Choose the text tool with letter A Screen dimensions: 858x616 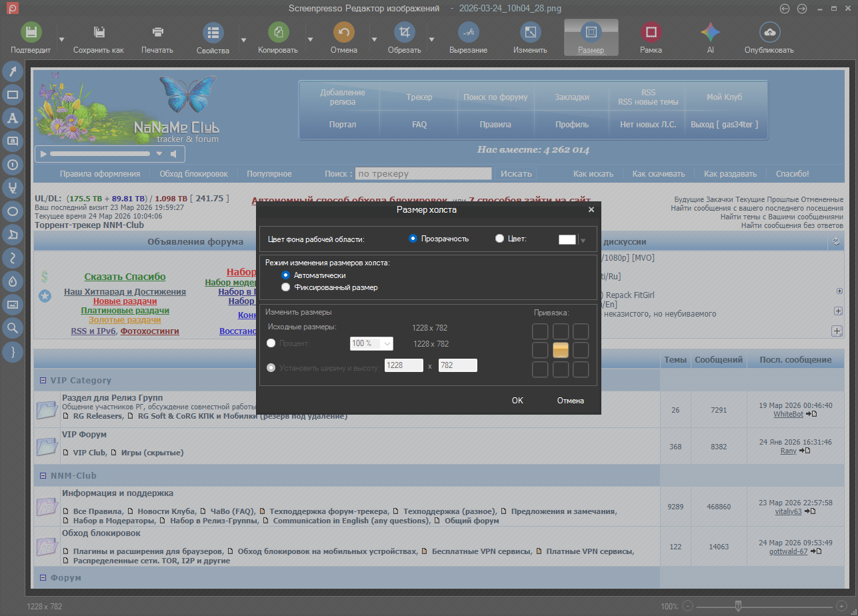13,118
